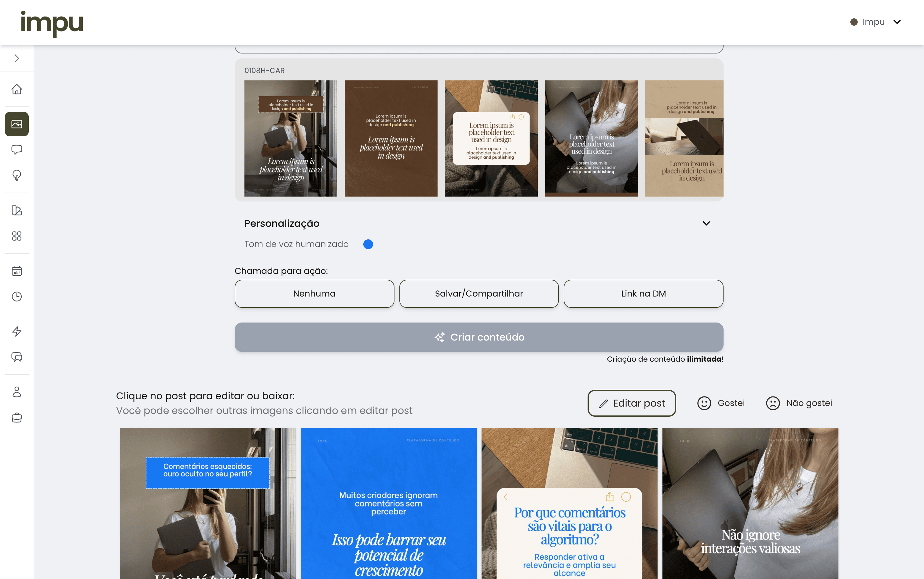
Task: Open the briefcase icon in sidebar
Action: [x=16, y=417]
